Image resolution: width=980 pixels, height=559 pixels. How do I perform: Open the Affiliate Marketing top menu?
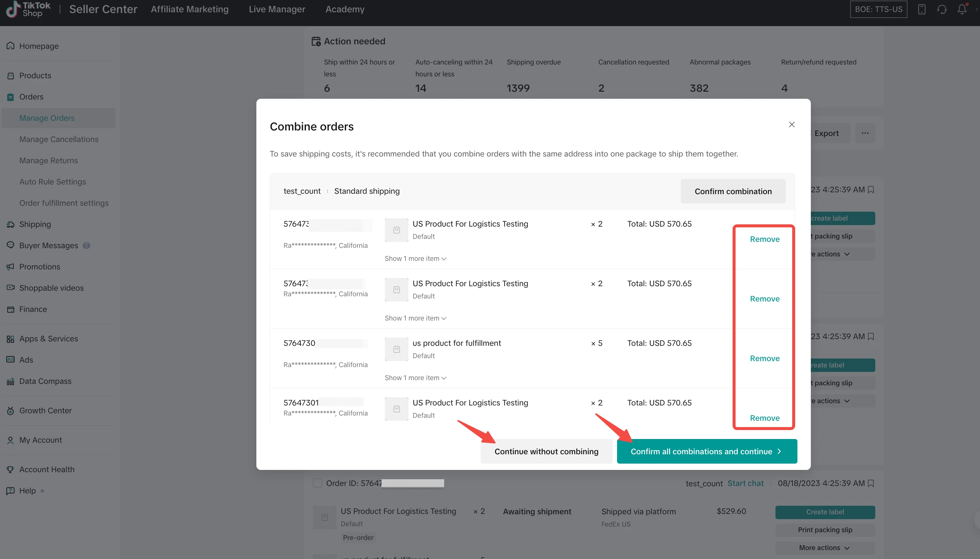[190, 9]
